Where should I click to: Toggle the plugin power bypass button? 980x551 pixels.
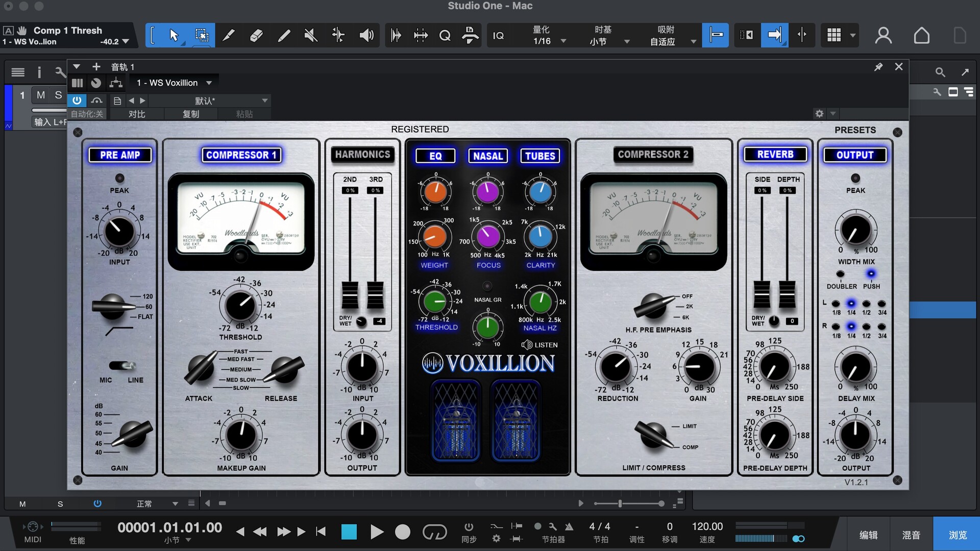tap(77, 101)
